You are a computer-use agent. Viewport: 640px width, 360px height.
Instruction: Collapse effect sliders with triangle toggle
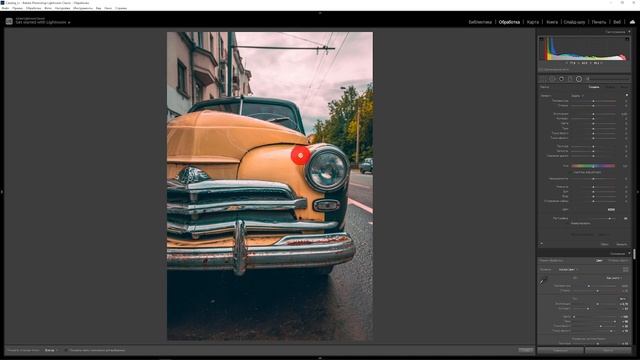coord(627,95)
